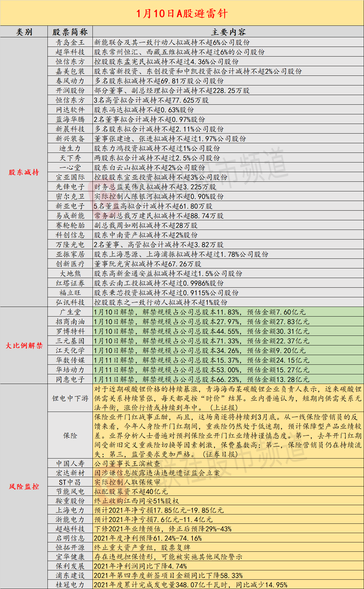Viewport: 364px width, 589px height.
Task: Select stock name 保利发展
Action: coord(70,566)
